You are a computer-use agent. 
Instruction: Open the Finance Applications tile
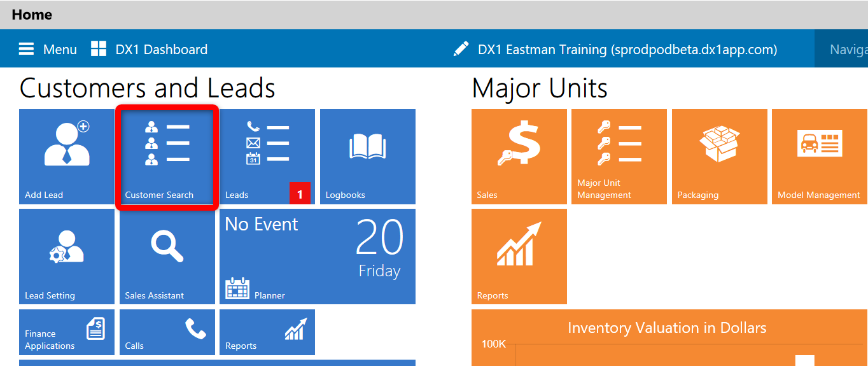[67, 332]
